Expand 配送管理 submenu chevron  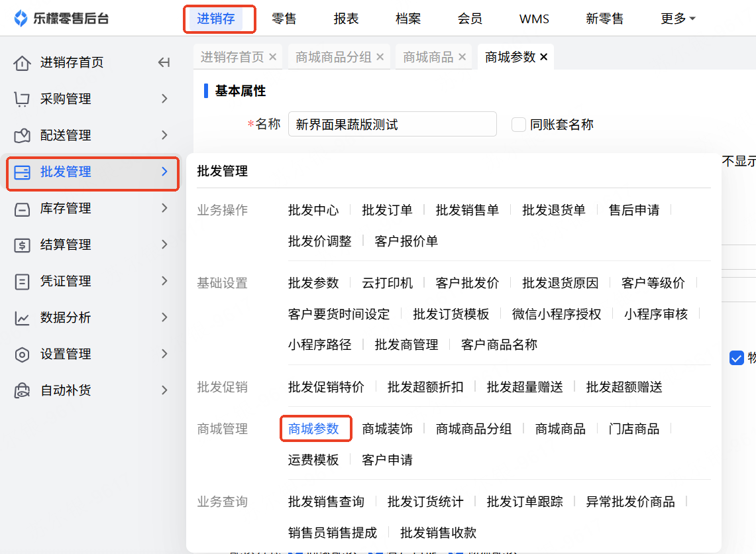pyautogui.click(x=164, y=135)
